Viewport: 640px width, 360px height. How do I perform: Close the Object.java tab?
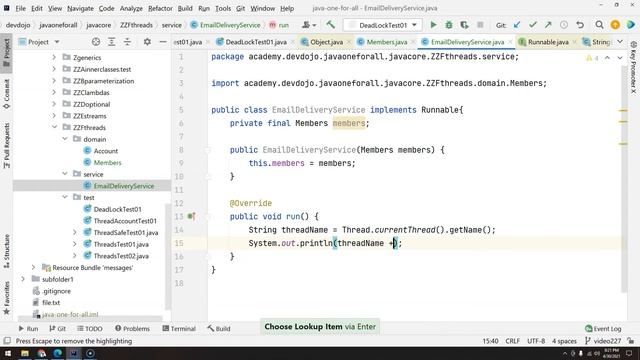pos(349,42)
